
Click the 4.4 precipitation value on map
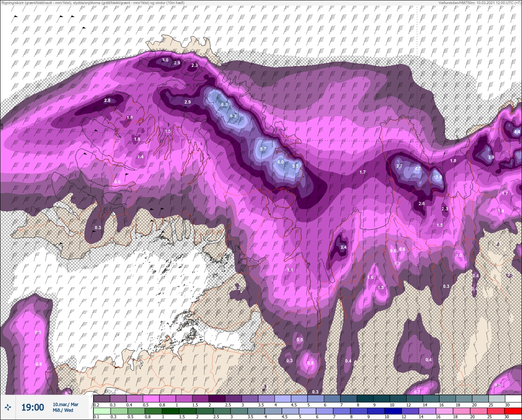(517, 132)
